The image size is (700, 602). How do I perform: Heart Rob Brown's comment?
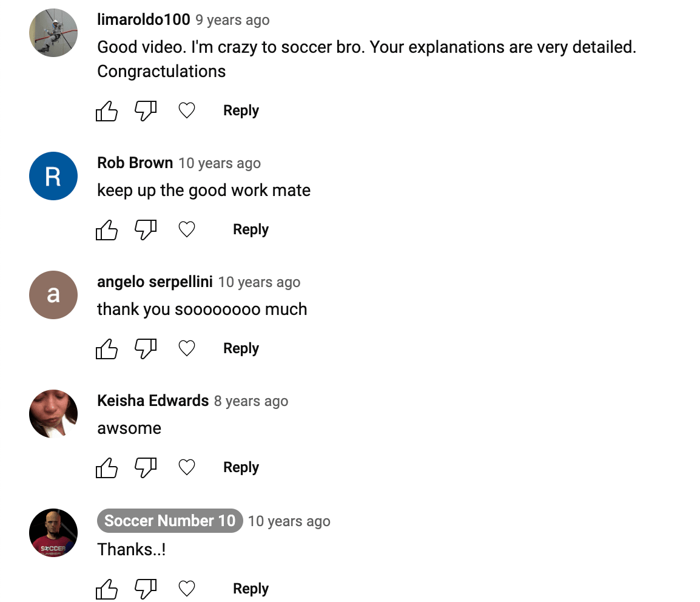coord(187,229)
